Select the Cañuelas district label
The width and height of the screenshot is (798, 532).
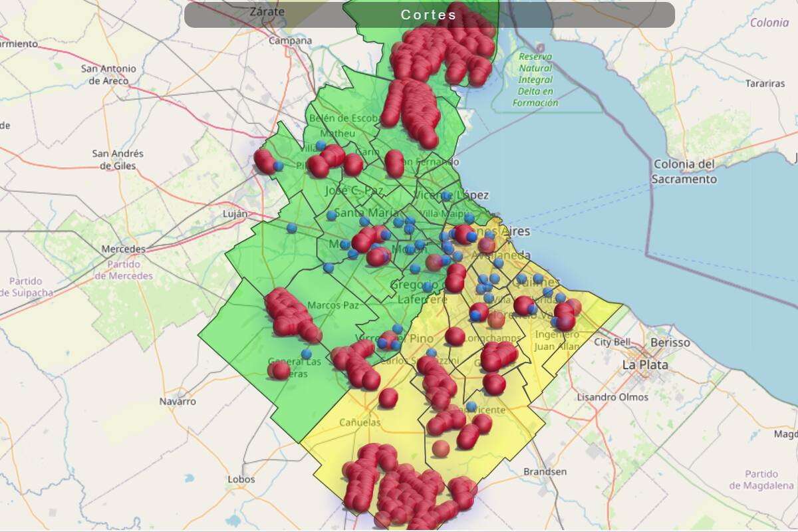coord(360,422)
